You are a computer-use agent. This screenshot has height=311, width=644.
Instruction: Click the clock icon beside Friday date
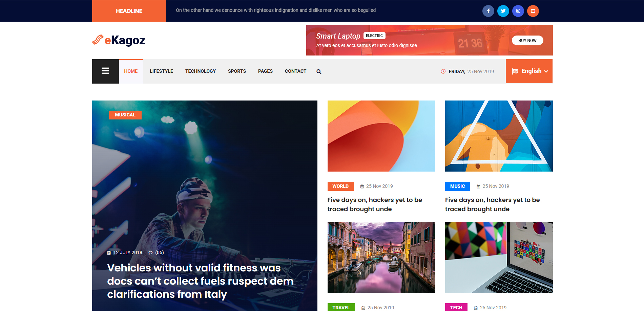click(x=443, y=71)
